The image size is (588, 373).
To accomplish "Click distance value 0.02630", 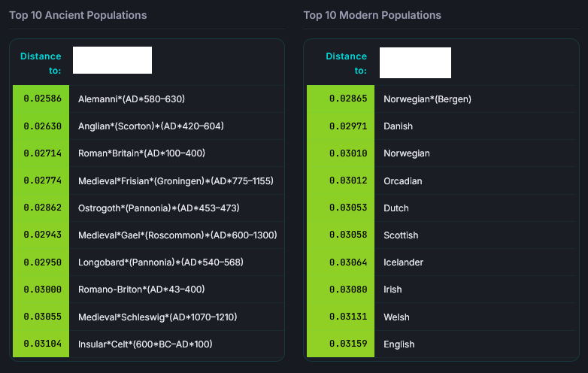I will (42, 126).
